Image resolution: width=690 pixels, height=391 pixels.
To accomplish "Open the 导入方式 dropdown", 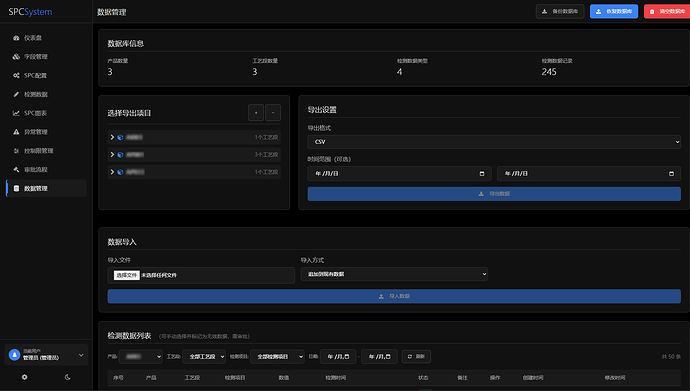I will click(x=394, y=274).
